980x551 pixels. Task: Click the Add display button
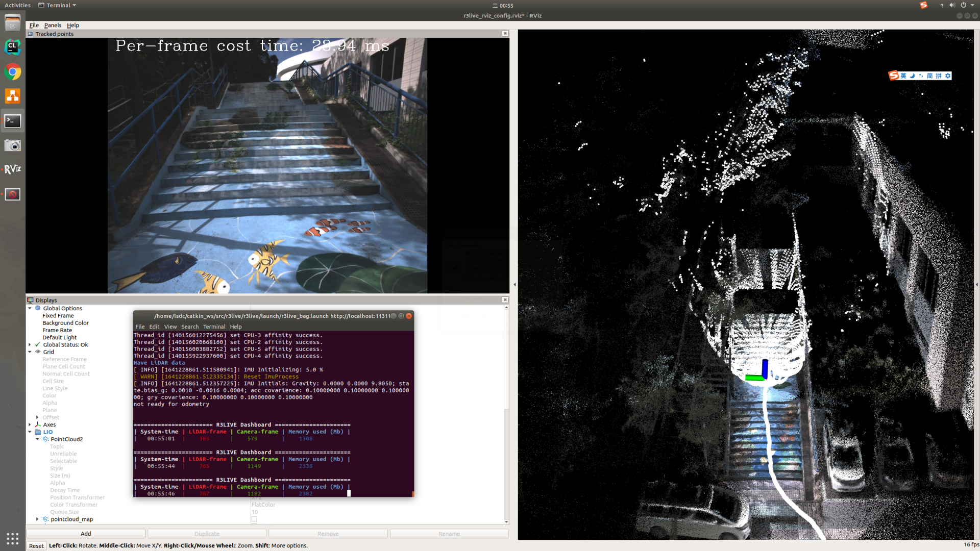click(x=86, y=534)
